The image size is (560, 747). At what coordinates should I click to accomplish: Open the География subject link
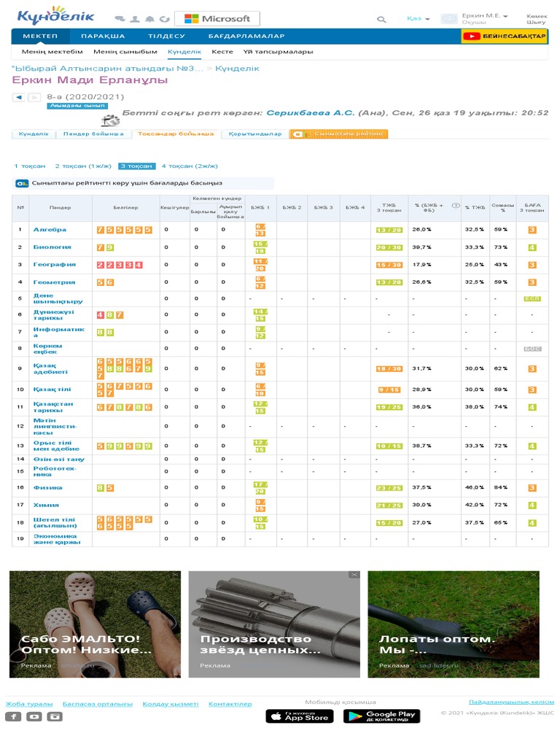(54, 264)
